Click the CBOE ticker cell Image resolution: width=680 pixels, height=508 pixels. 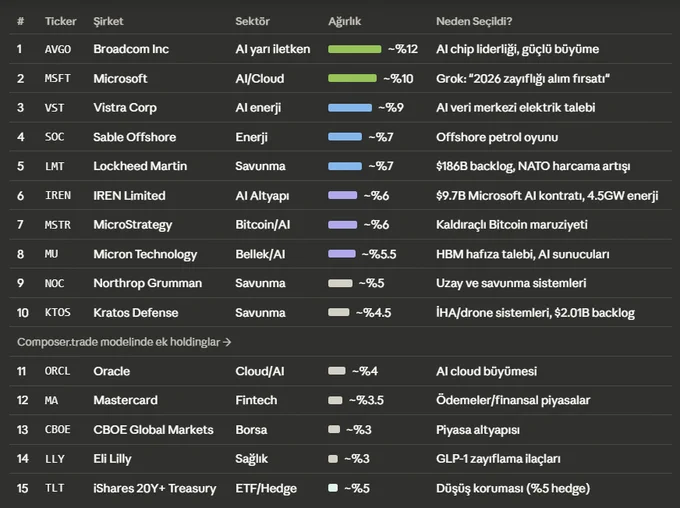point(58,430)
